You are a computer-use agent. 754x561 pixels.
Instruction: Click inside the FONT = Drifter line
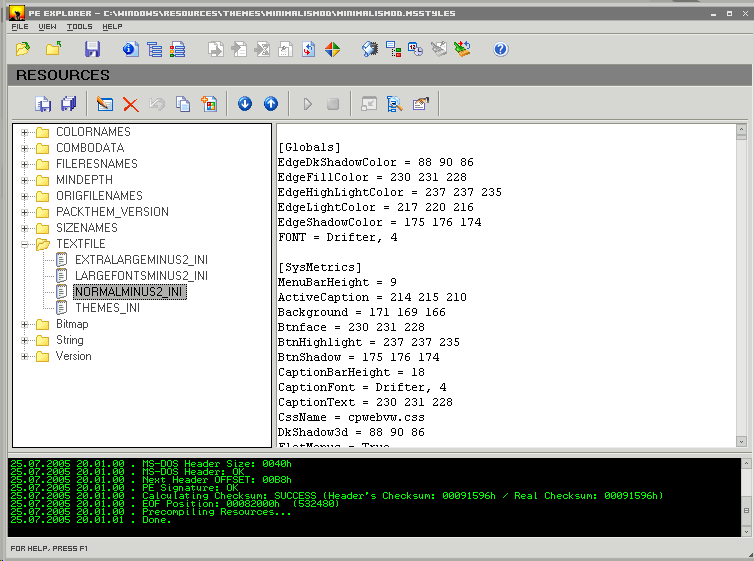coord(337,237)
